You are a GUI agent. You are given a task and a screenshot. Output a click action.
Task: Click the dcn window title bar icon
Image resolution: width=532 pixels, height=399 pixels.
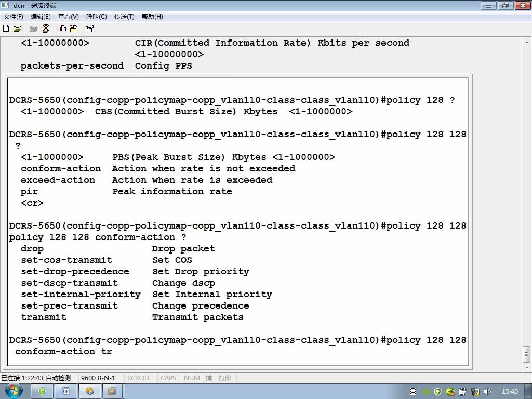[5, 5]
